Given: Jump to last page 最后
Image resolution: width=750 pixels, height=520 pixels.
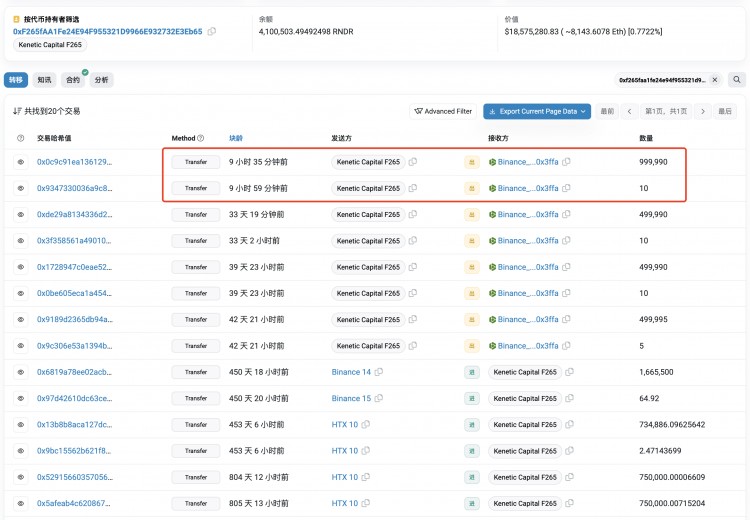Looking at the screenshot, I should coord(725,111).
